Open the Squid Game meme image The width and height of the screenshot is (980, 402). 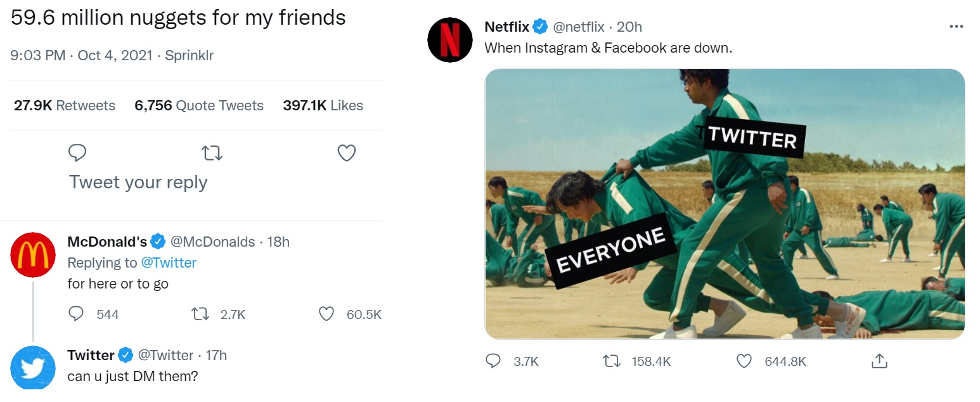tap(725, 204)
